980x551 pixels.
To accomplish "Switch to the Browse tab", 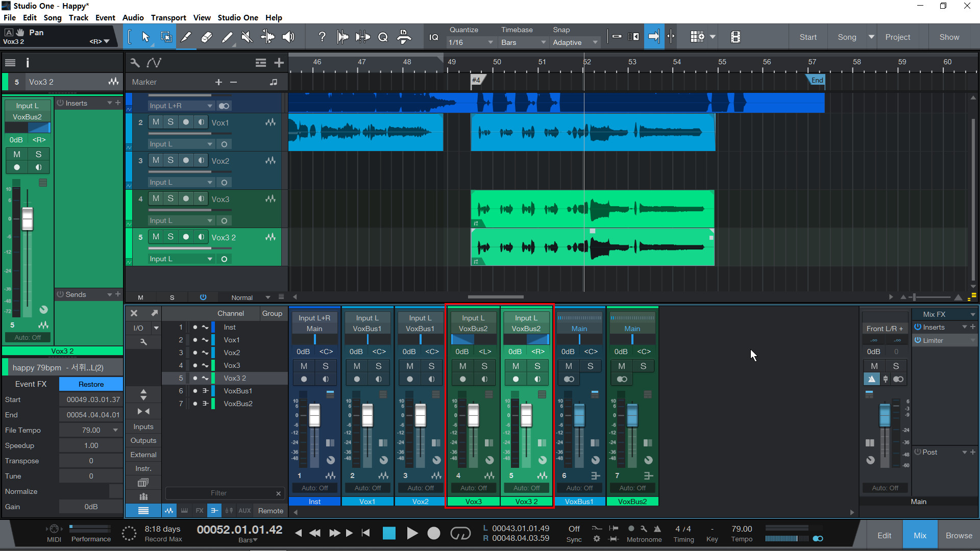I will tap(959, 535).
